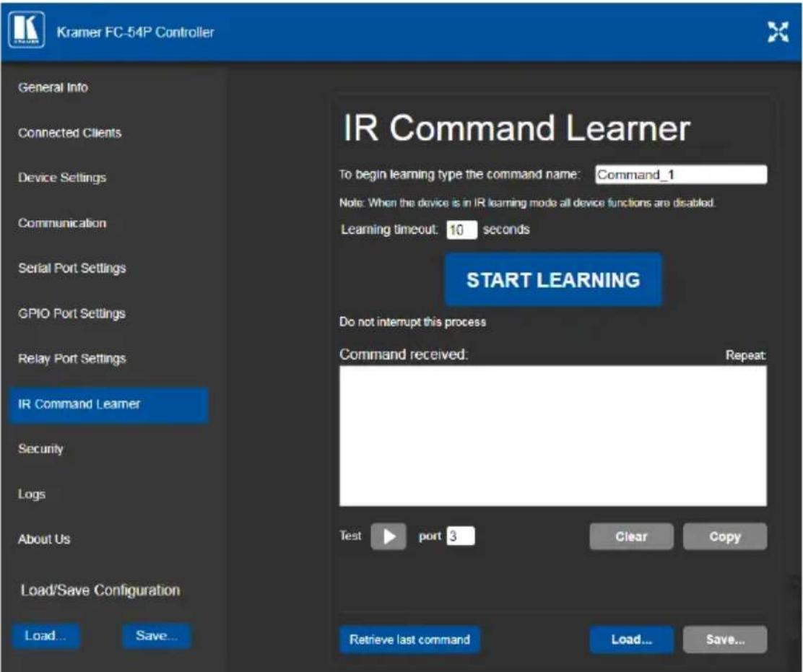Image resolution: width=803 pixels, height=672 pixels.
Task: Click inside the Command received text area
Action: coord(553,436)
